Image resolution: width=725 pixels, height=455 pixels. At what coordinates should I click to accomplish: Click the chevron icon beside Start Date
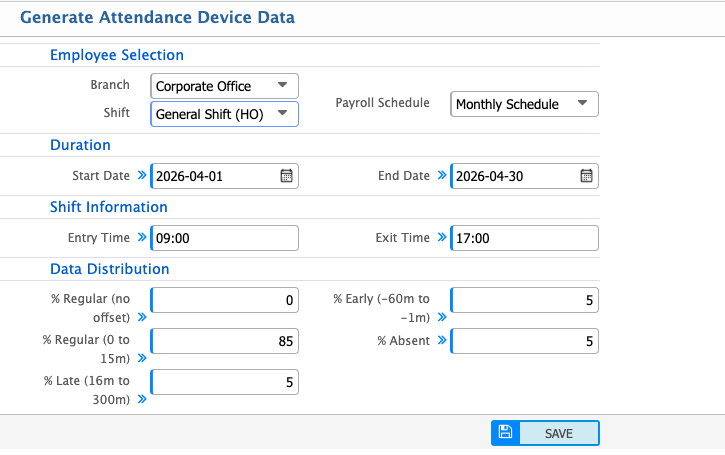point(141,176)
